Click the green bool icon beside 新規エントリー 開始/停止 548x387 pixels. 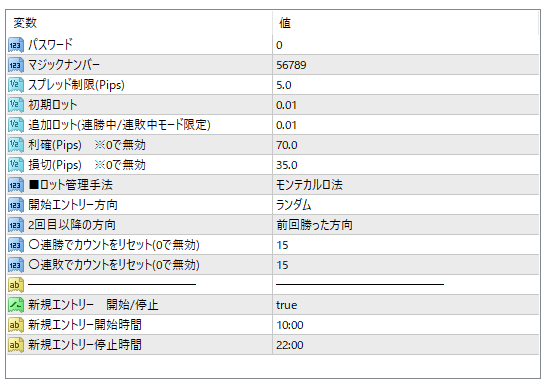click(16, 305)
